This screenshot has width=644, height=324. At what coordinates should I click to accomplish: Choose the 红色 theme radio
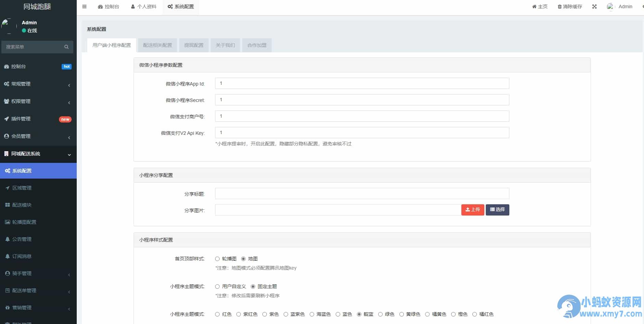click(217, 314)
